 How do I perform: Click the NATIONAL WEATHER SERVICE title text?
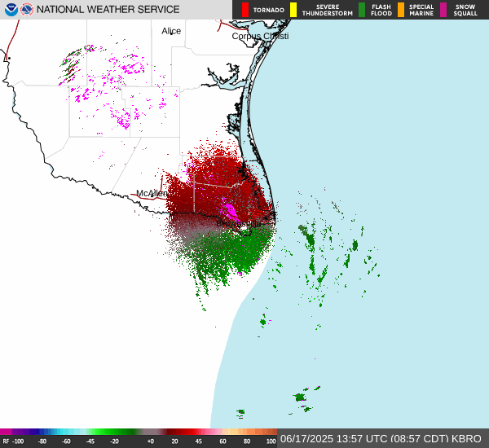tap(108, 10)
